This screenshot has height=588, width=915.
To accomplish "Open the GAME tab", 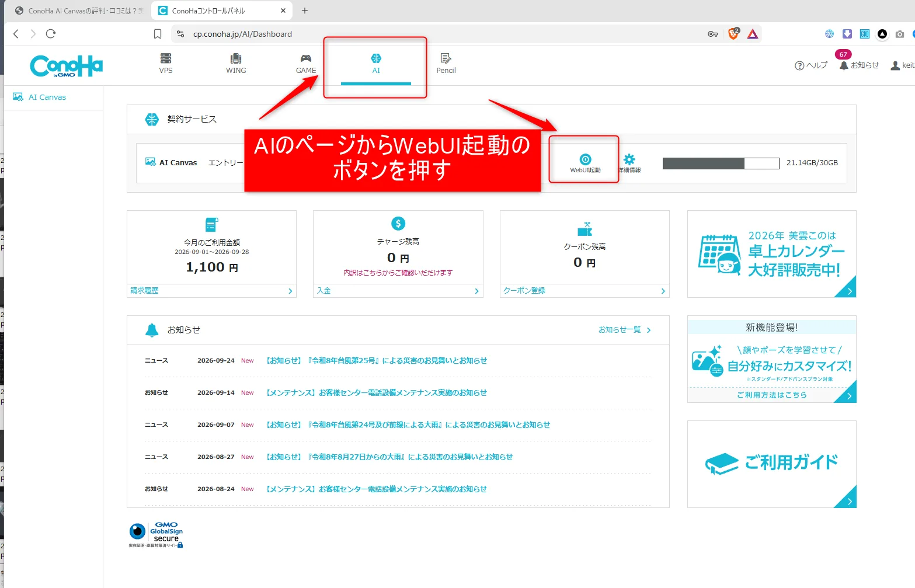I will [x=306, y=64].
